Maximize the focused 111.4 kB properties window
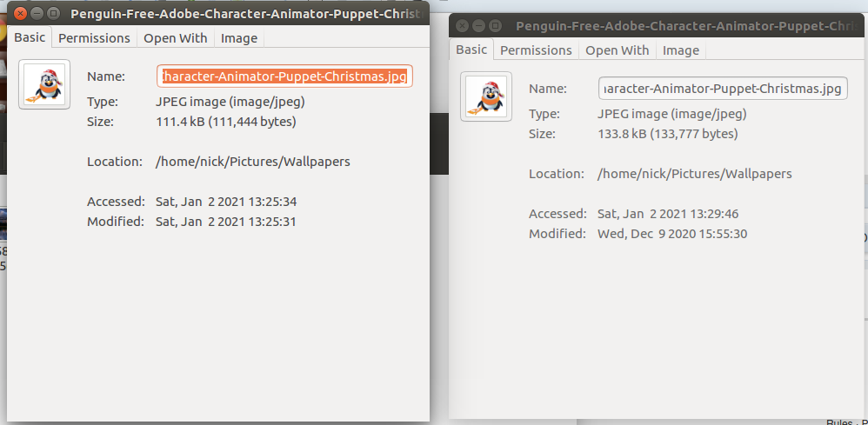 (x=53, y=14)
